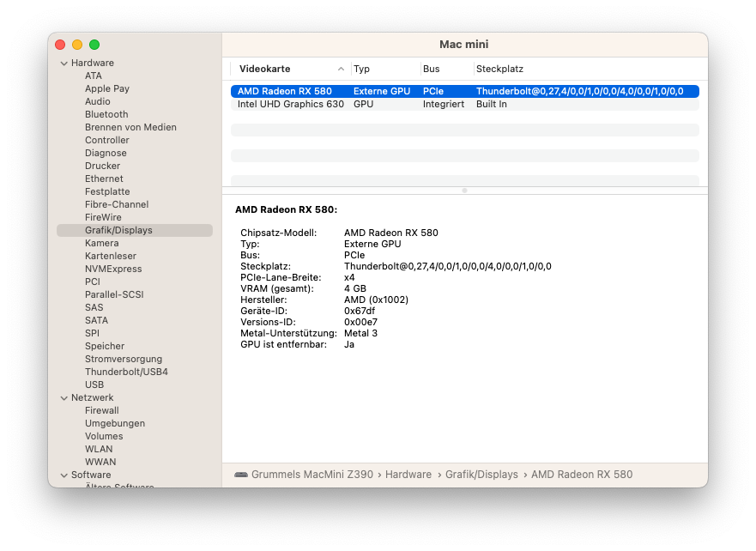The width and height of the screenshot is (756, 551).
Task: Open Stromversorgung section
Action: [124, 359]
